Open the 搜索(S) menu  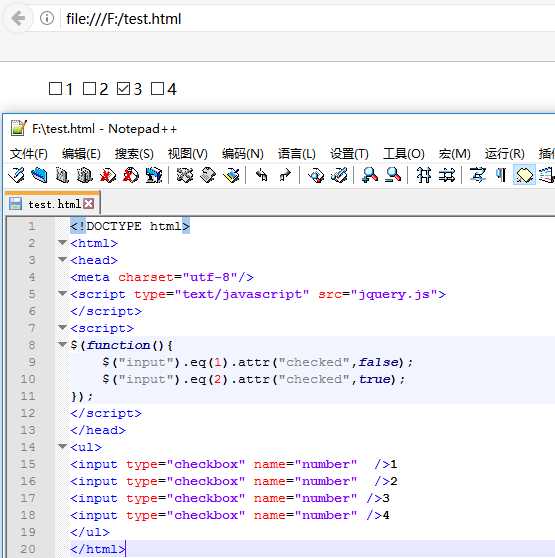pos(134,154)
